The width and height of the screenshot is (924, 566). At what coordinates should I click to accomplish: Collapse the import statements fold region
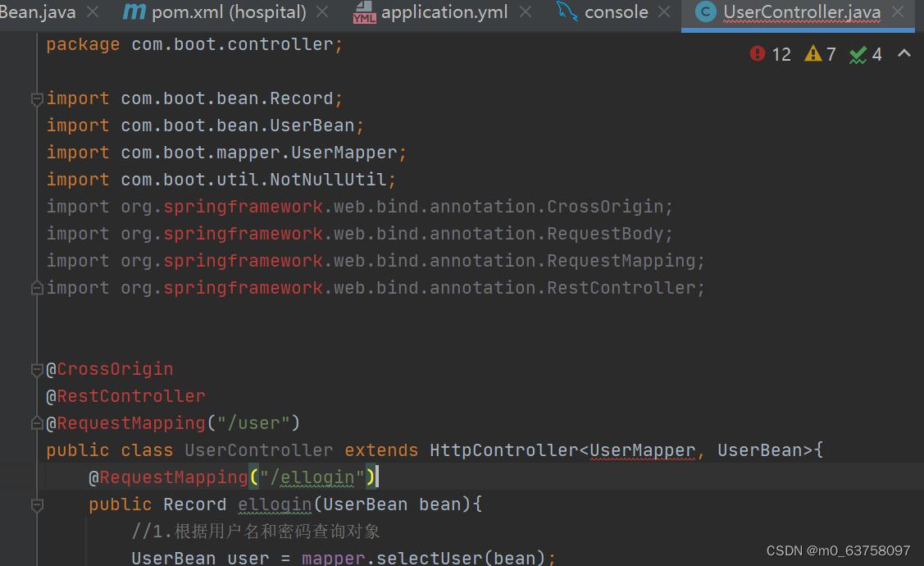[x=36, y=98]
